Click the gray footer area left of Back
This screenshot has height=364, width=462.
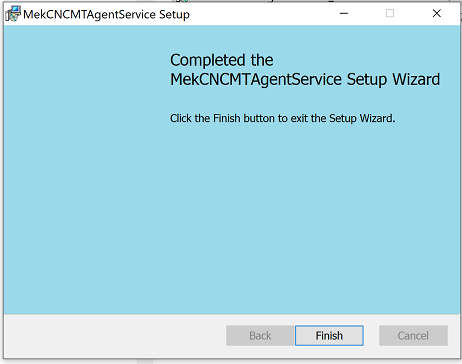(x=115, y=336)
